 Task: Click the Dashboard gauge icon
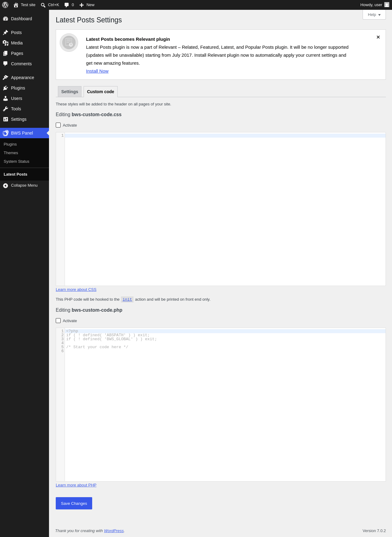click(6, 19)
